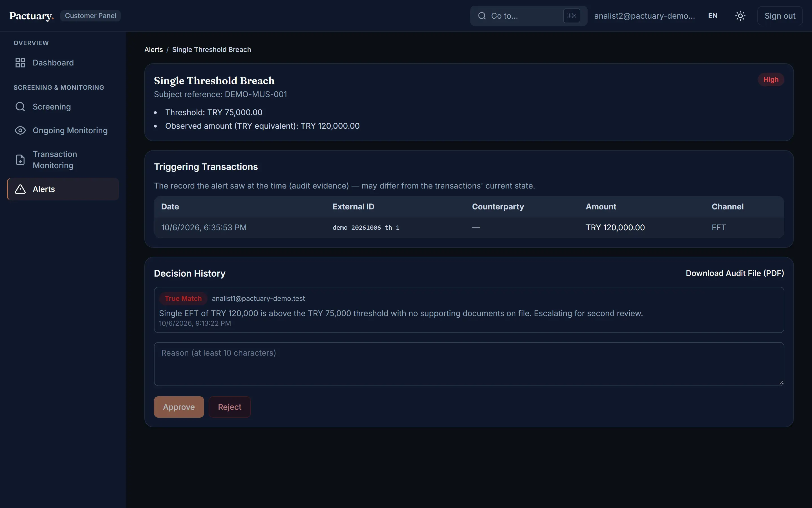Click the Amount column header
The height and width of the screenshot is (508, 812).
coord(601,207)
